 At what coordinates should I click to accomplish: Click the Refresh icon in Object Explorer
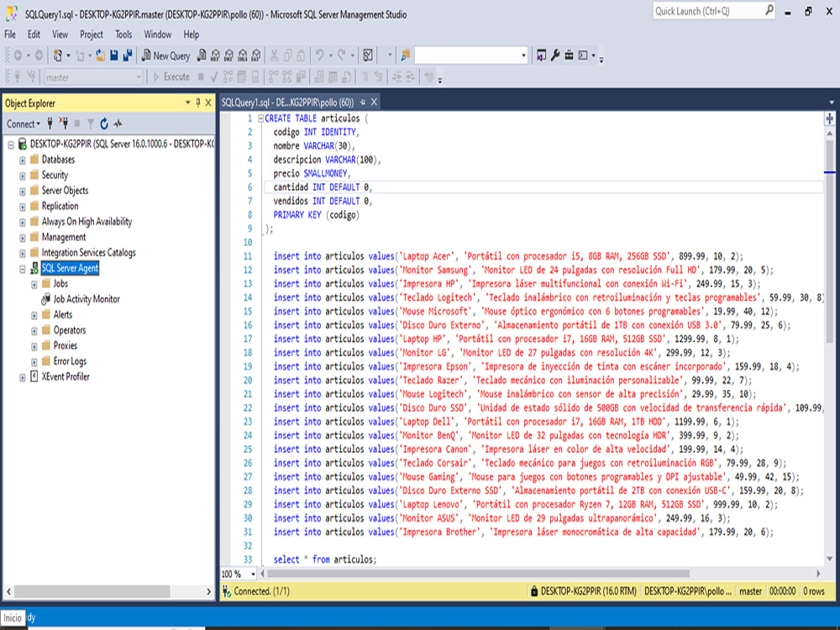(x=104, y=124)
